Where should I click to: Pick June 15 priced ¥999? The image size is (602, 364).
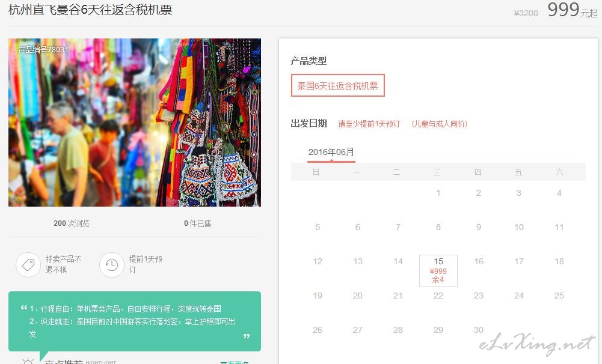[438, 271]
